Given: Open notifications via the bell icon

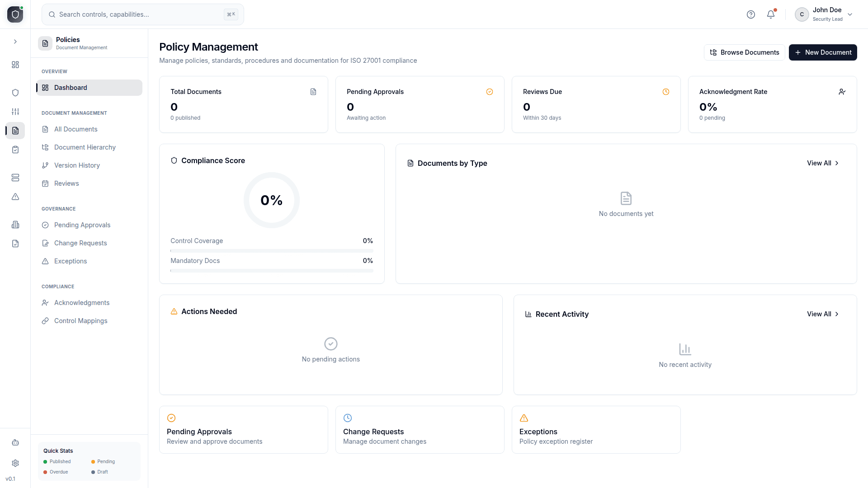Looking at the screenshot, I should click(x=770, y=14).
